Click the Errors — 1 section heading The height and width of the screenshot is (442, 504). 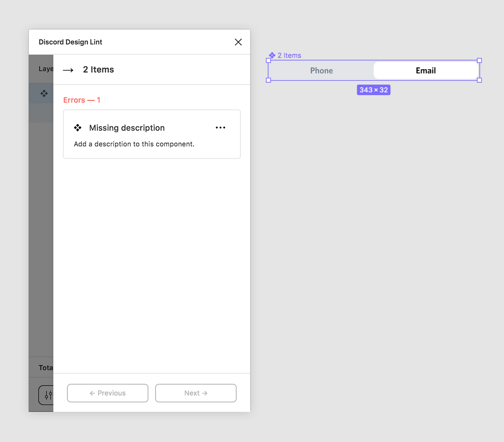82,100
